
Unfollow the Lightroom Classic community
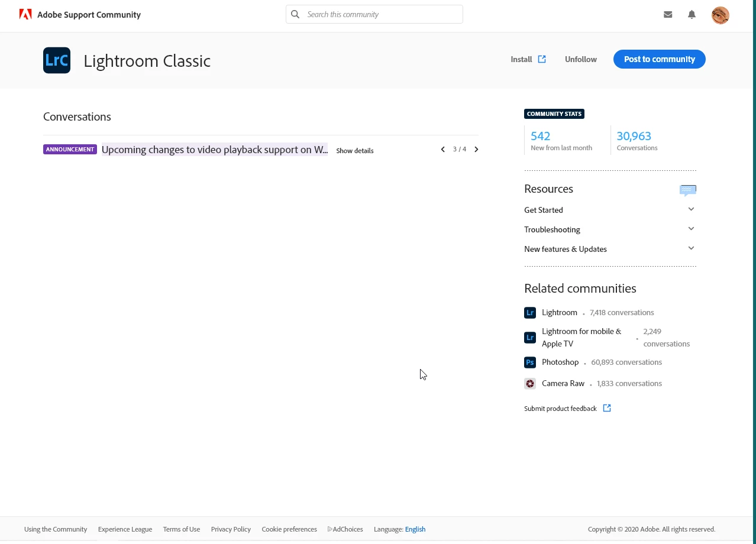[x=581, y=59]
